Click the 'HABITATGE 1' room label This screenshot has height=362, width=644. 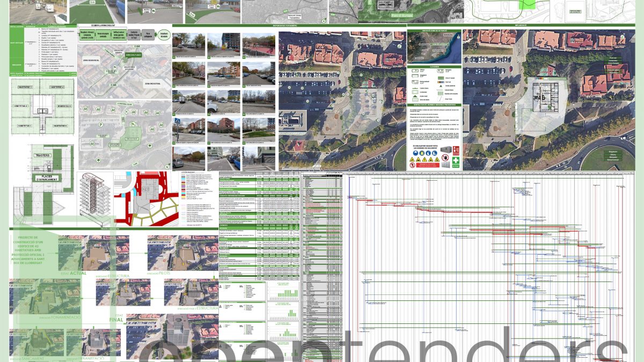(x=25, y=125)
